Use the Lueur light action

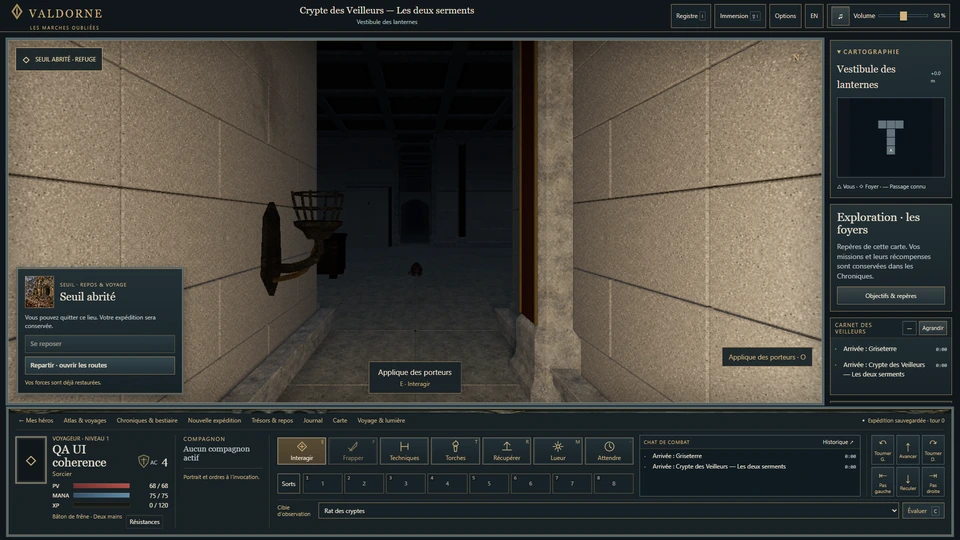[558, 451]
